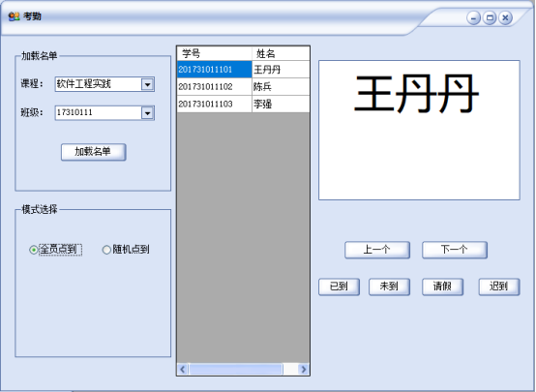Mark student as 迟到

pos(499,286)
